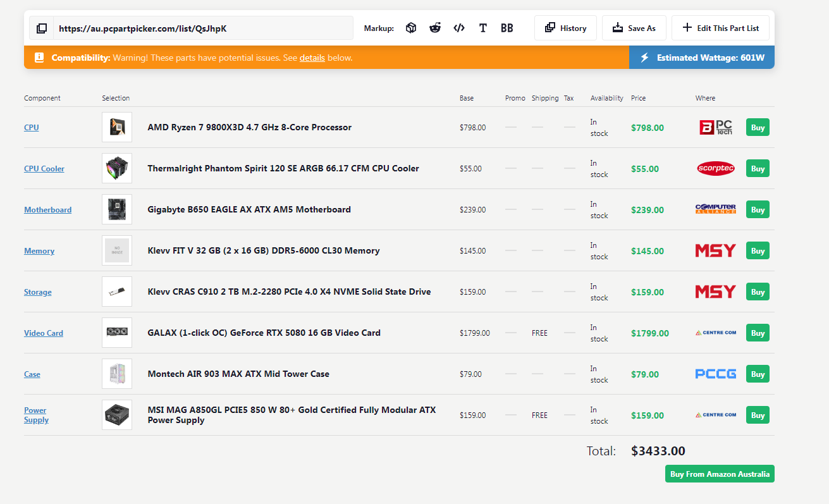Open Computer Alliance merchant logo
Screen dimensions: 829x504
click(x=716, y=209)
